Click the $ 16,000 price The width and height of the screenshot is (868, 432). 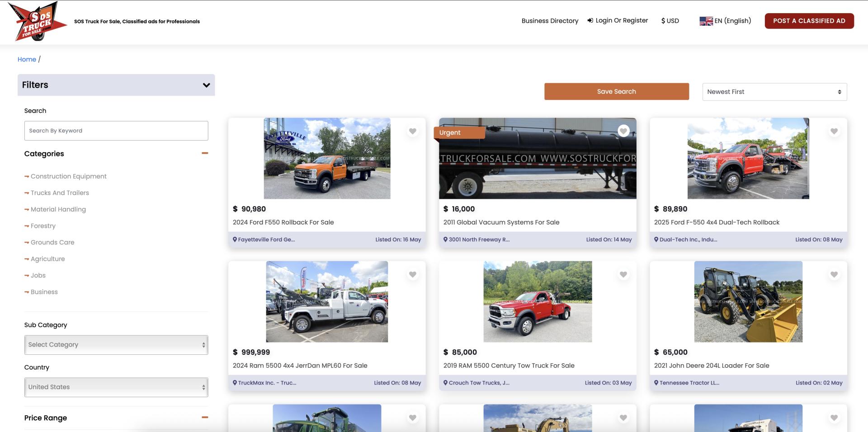tap(459, 209)
